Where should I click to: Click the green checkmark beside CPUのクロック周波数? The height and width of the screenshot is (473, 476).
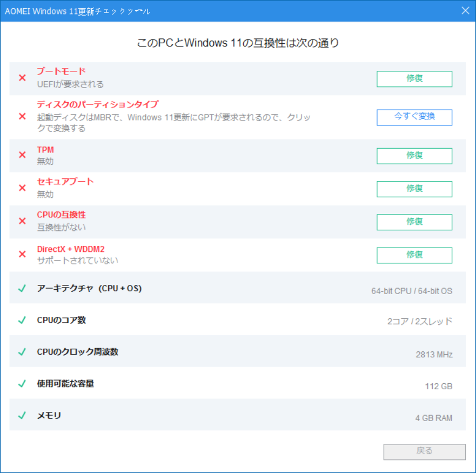[22, 352]
